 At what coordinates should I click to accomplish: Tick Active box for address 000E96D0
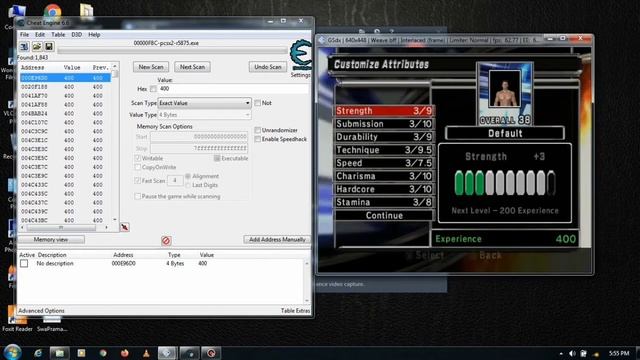click(x=24, y=264)
